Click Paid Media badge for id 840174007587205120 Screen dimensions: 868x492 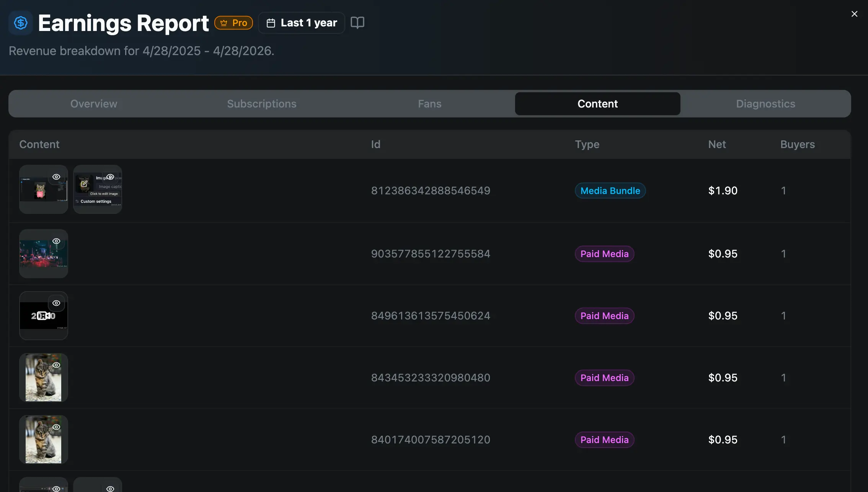coord(604,440)
